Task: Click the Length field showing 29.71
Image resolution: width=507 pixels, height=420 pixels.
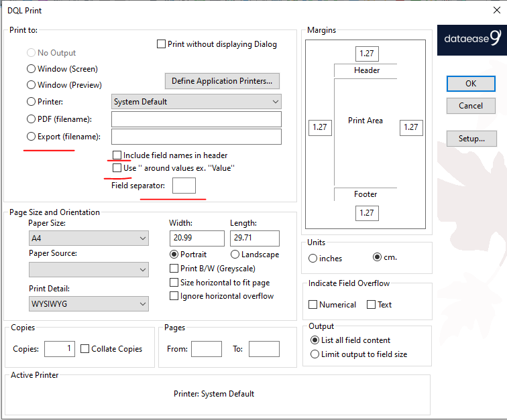Action: (255, 238)
